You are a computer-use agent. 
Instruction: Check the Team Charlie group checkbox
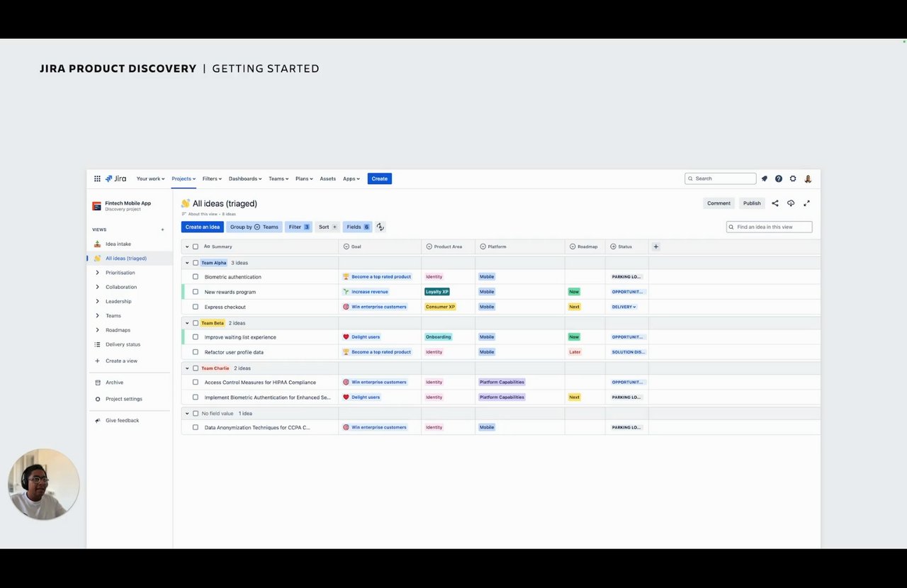pyautogui.click(x=196, y=368)
